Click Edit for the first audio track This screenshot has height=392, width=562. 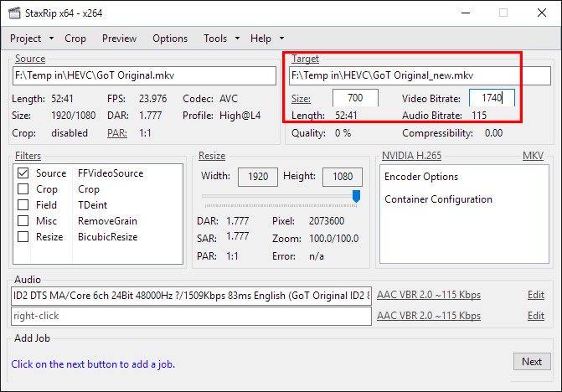click(x=535, y=295)
